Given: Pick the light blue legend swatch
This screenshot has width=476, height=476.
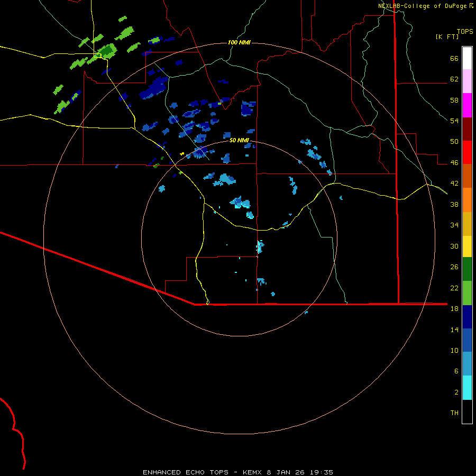Looking at the screenshot, I should pyautogui.click(x=467, y=364).
